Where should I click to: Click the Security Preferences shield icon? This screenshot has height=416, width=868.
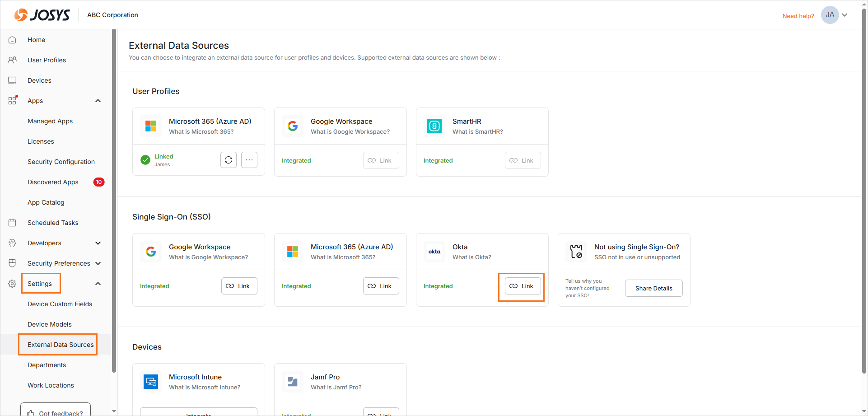[12, 263]
